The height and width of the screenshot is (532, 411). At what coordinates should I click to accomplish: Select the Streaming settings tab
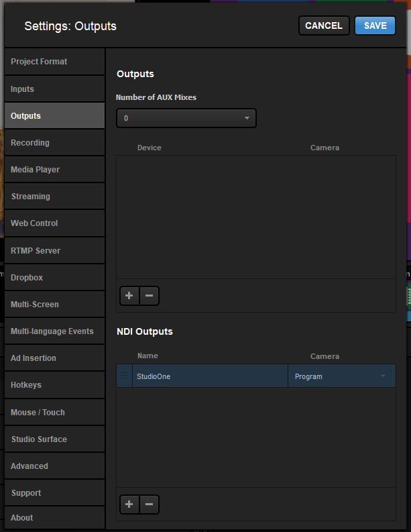click(54, 197)
